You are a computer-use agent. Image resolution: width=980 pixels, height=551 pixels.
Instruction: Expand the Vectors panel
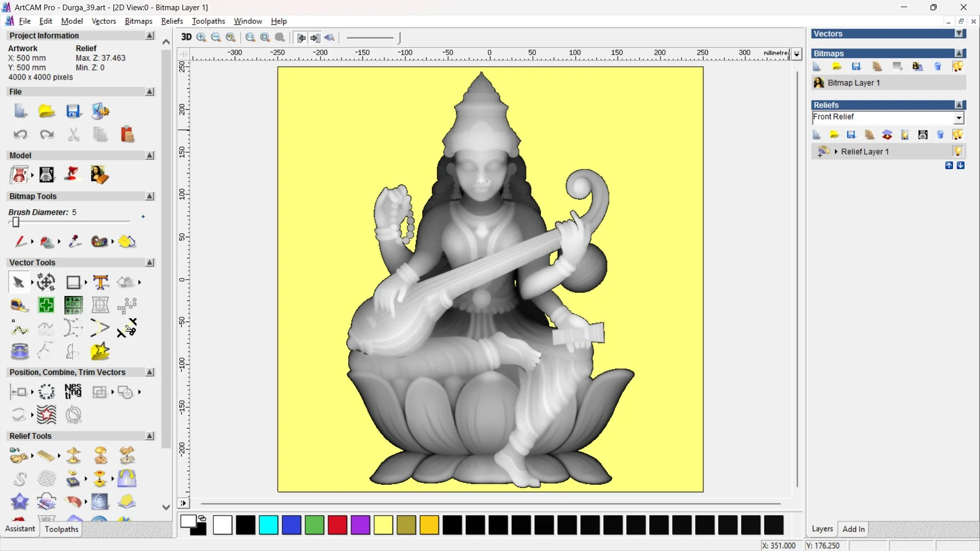[959, 34]
